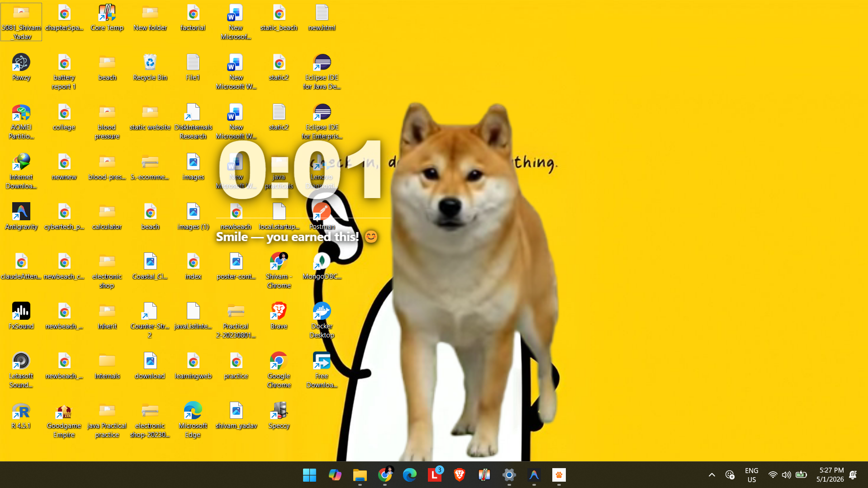The image size is (868, 488).
Task: Open the Windows Start menu
Action: coord(310,475)
